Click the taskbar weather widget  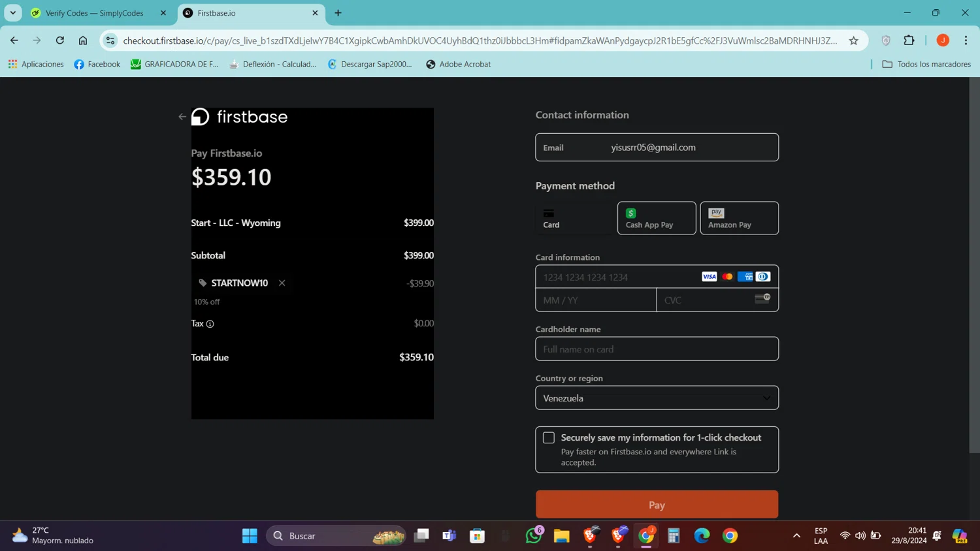[54, 536]
